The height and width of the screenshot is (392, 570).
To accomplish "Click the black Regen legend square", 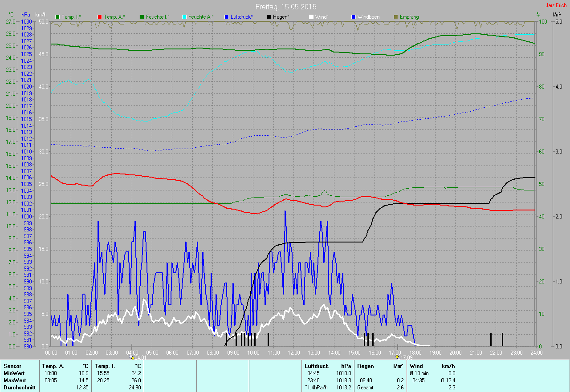I will [x=269, y=17].
